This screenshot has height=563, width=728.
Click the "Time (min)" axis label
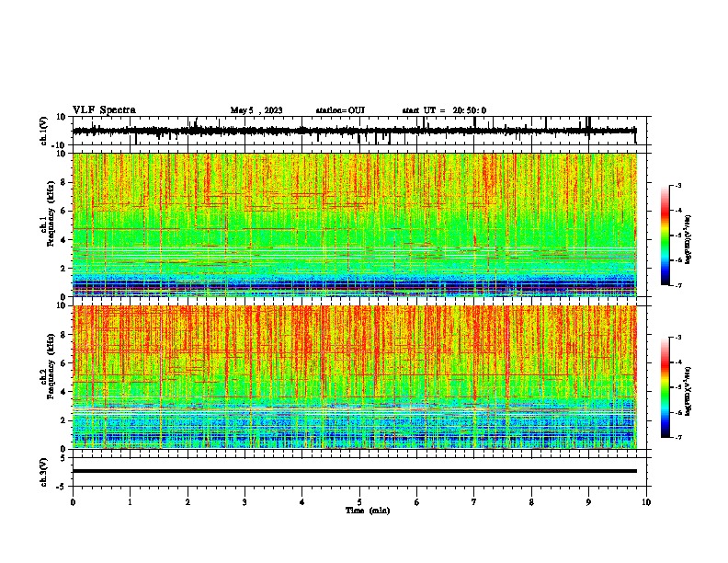pyautogui.click(x=368, y=511)
